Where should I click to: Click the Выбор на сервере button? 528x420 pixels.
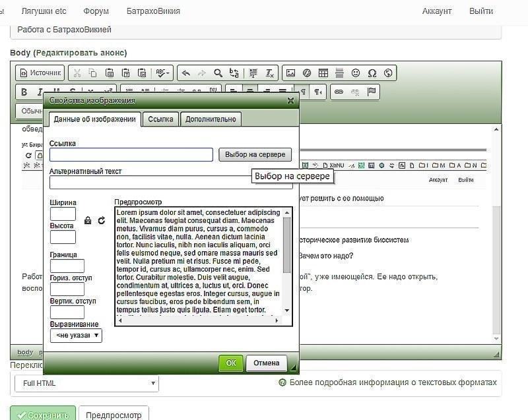(x=255, y=154)
